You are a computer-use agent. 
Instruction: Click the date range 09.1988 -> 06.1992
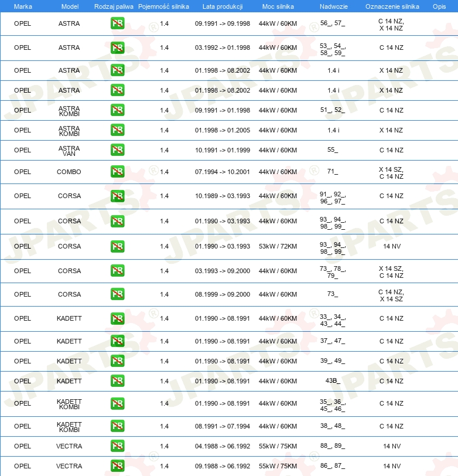(x=223, y=466)
